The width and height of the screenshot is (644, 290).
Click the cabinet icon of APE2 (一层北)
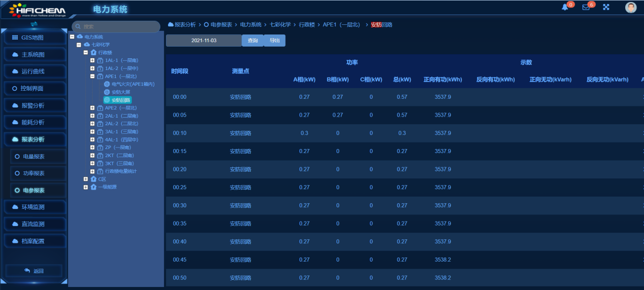100,108
